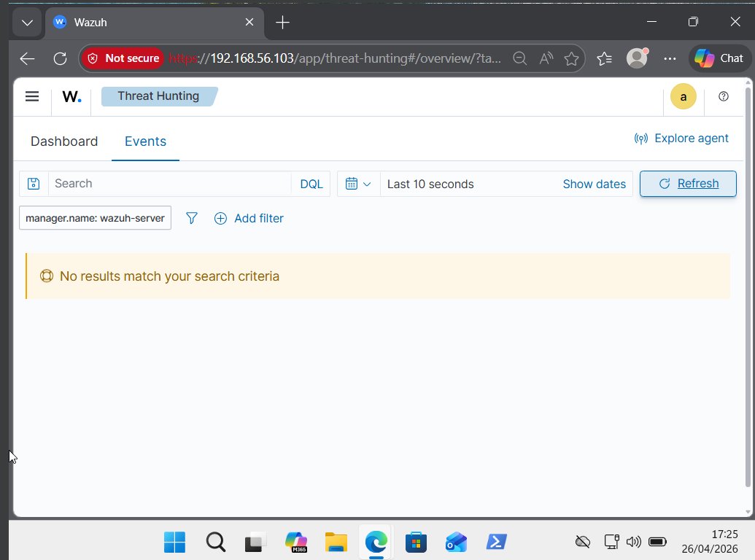Screen dimensions: 755x560
Task: Click the Last 10 seconds time range
Action: click(430, 184)
